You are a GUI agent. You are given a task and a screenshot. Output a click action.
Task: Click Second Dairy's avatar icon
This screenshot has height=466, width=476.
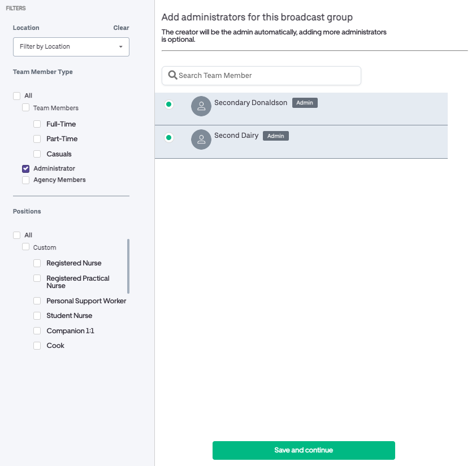click(x=201, y=140)
